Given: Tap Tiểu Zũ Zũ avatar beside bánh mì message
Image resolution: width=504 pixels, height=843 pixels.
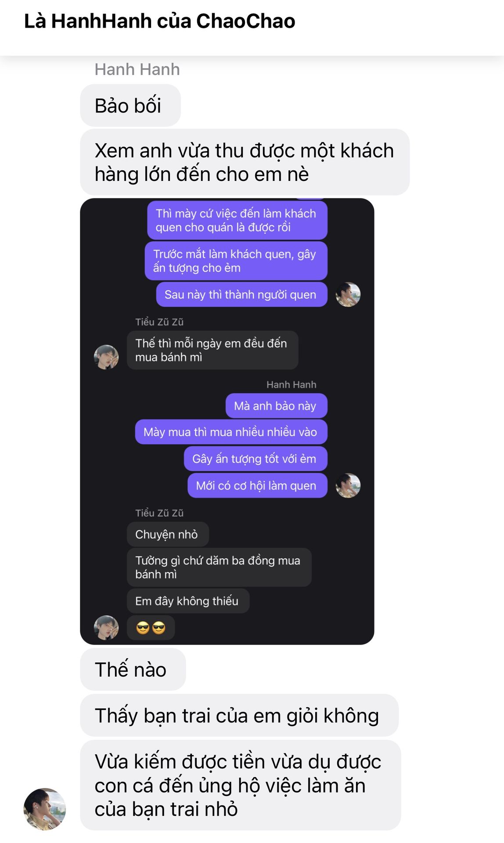Looking at the screenshot, I should (106, 357).
